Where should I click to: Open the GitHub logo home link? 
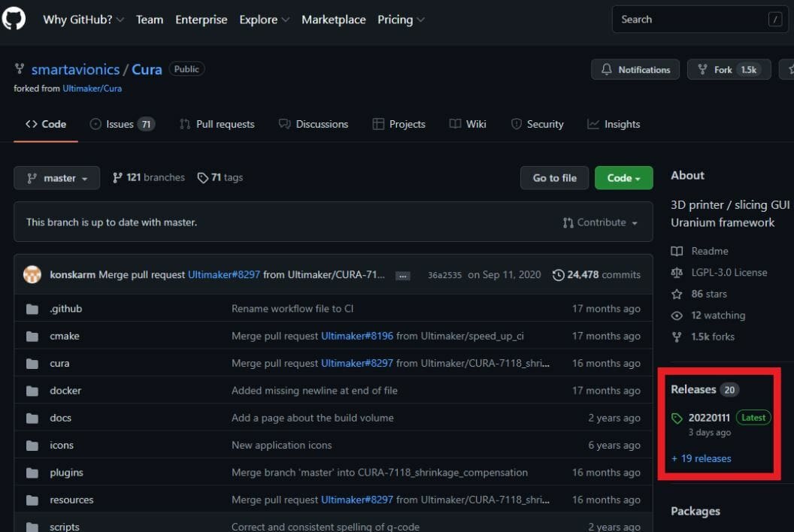tap(14, 19)
